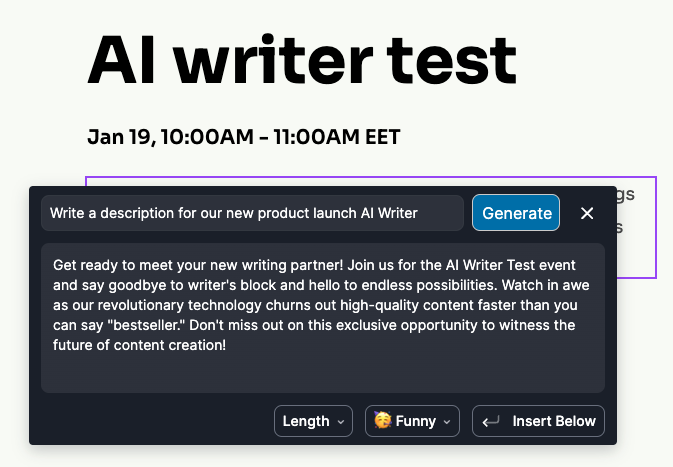Expand the Length dropdown chevron

[x=341, y=422]
